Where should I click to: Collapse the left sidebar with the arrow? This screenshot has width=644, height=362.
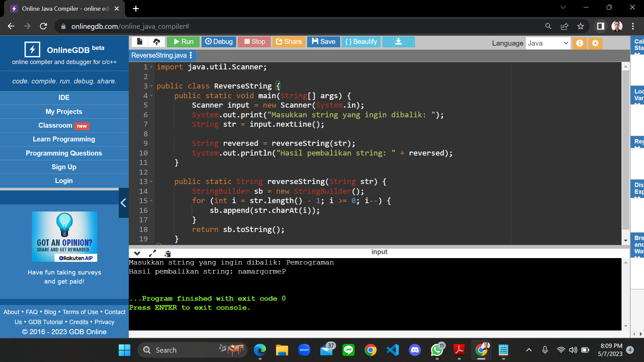point(123,203)
